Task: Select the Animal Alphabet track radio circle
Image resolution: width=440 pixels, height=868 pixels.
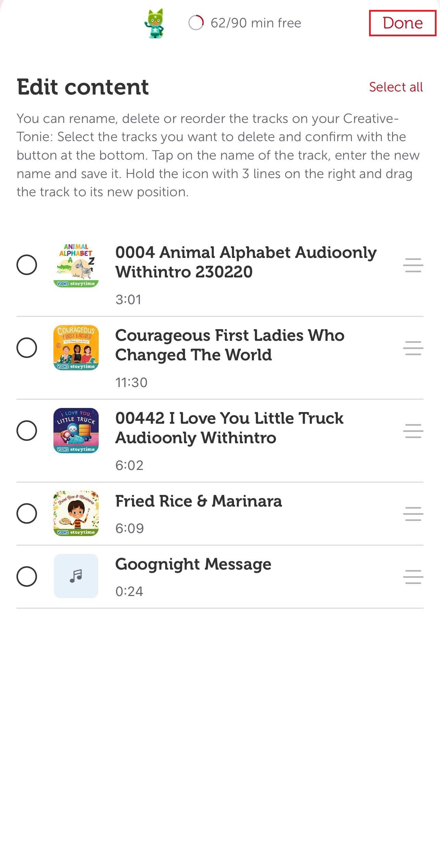Action: click(x=27, y=265)
